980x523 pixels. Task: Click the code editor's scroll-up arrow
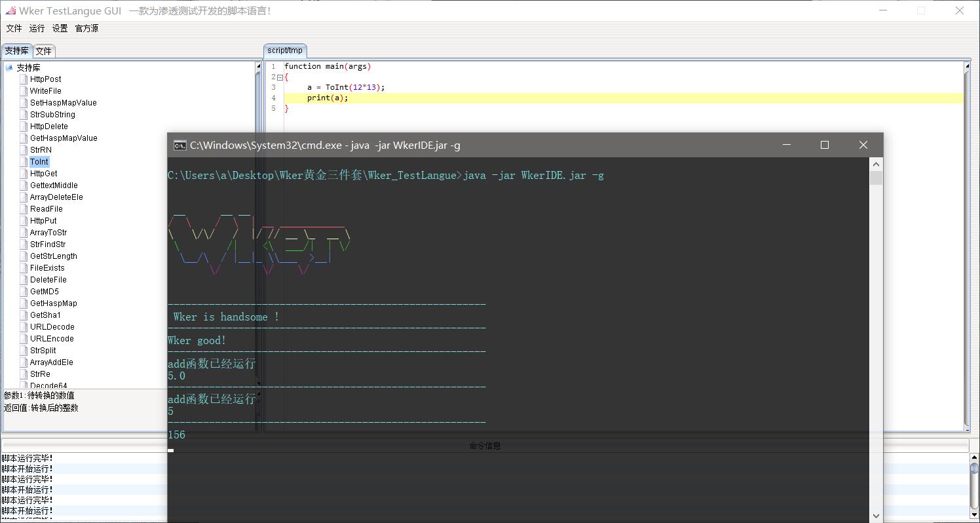coord(968,66)
